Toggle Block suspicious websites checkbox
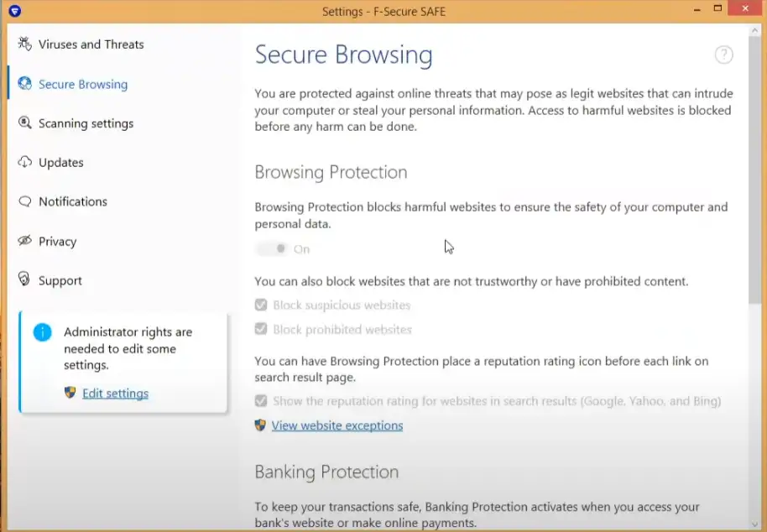The width and height of the screenshot is (767, 532). pyautogui.click(x=261, y=305)
